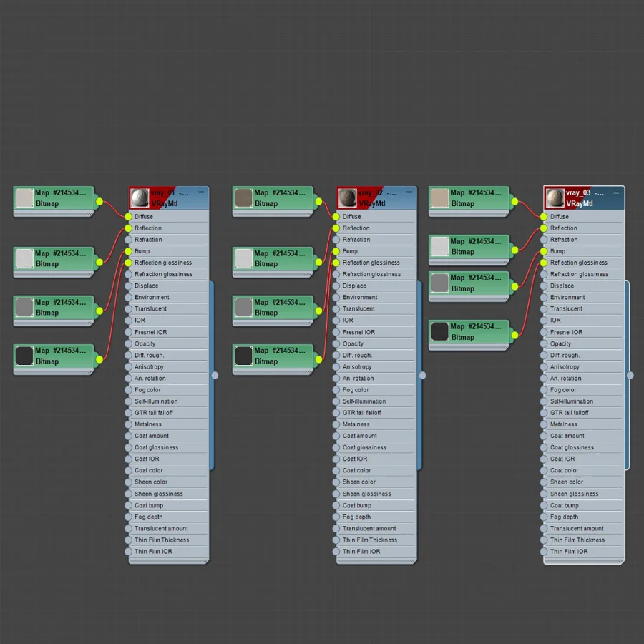Select the Reflection glossiness slot on vray_01
The image size is (644, 644).
click(x=168, y=263)
